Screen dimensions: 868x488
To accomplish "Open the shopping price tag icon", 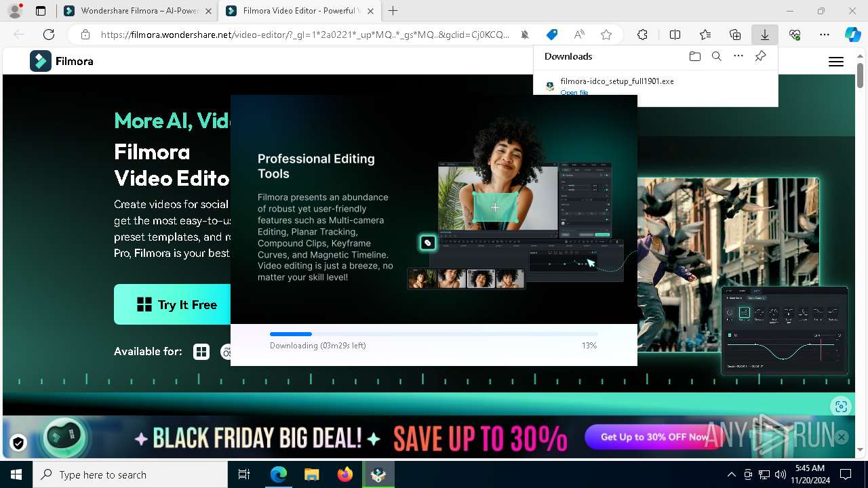I will point(552,35).
